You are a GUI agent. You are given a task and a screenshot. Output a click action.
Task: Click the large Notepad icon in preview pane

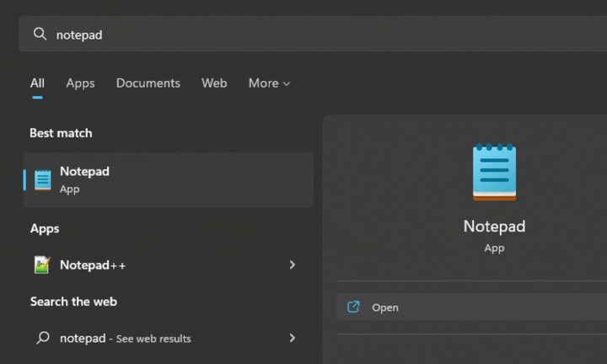tap(494, 172)
